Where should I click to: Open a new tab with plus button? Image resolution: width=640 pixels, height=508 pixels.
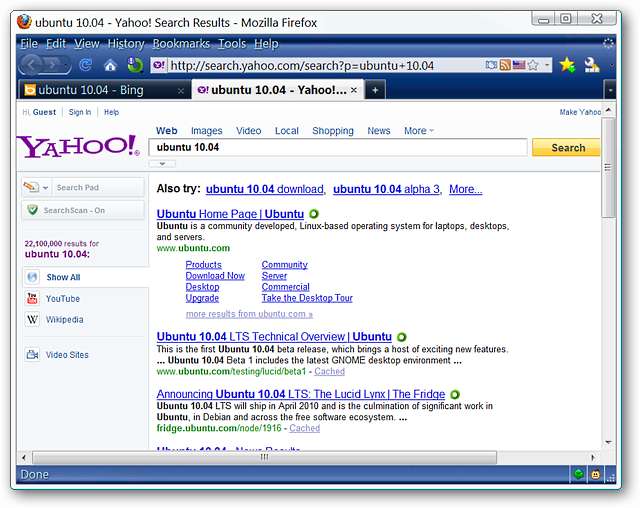point(375,90)
